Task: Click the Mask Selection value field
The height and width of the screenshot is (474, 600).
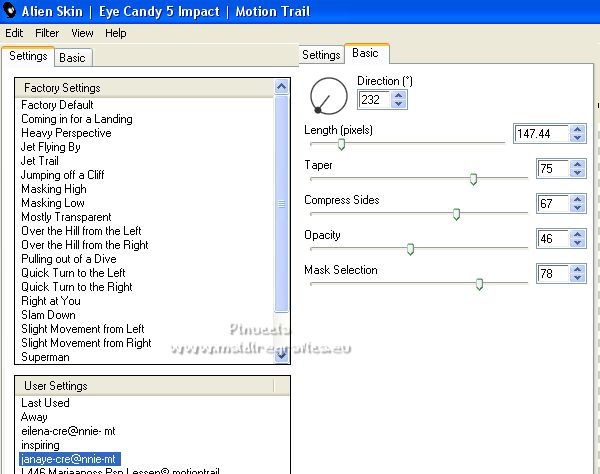Action: coord(553,274)
